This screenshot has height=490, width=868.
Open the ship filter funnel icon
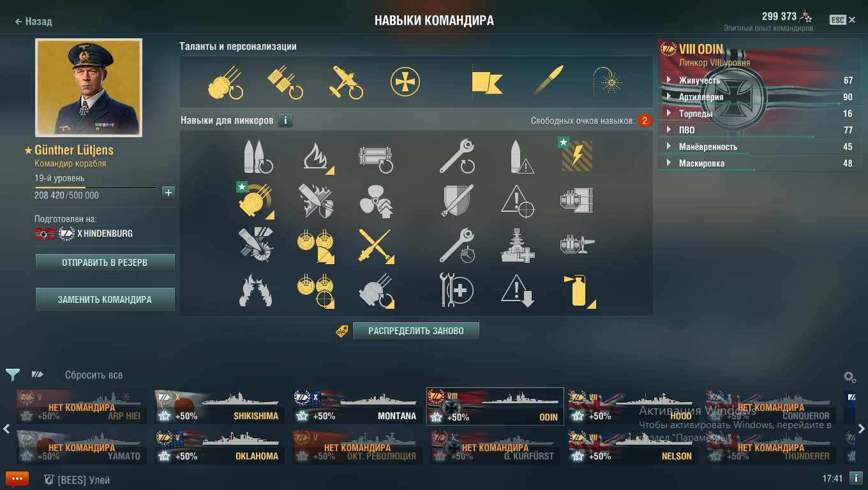tap(13, 375)
